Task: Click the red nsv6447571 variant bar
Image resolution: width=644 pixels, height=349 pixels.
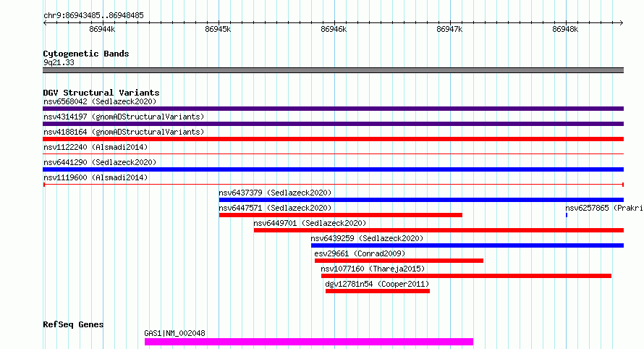Action: 341,215
